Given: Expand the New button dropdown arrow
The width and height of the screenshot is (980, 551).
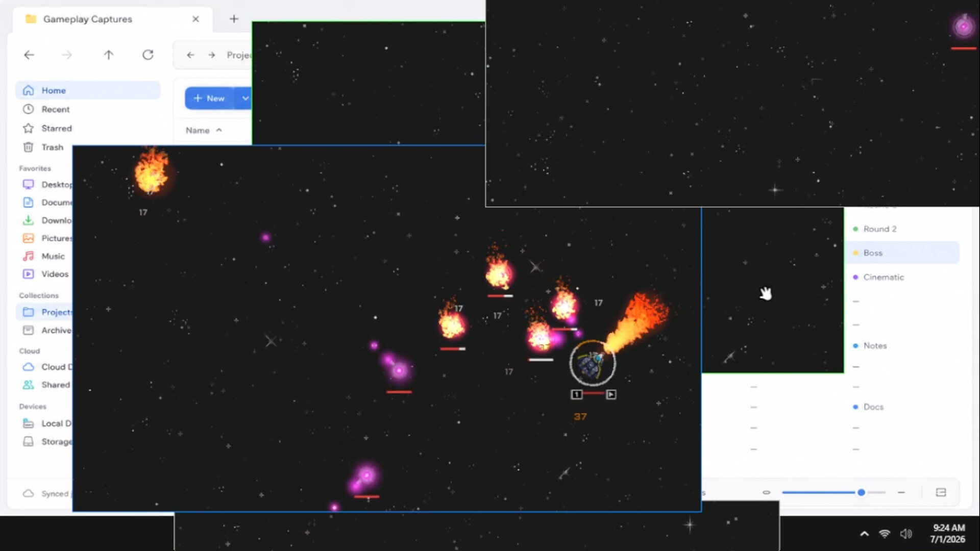Looking at the screenshot, I should click(244, 98).
